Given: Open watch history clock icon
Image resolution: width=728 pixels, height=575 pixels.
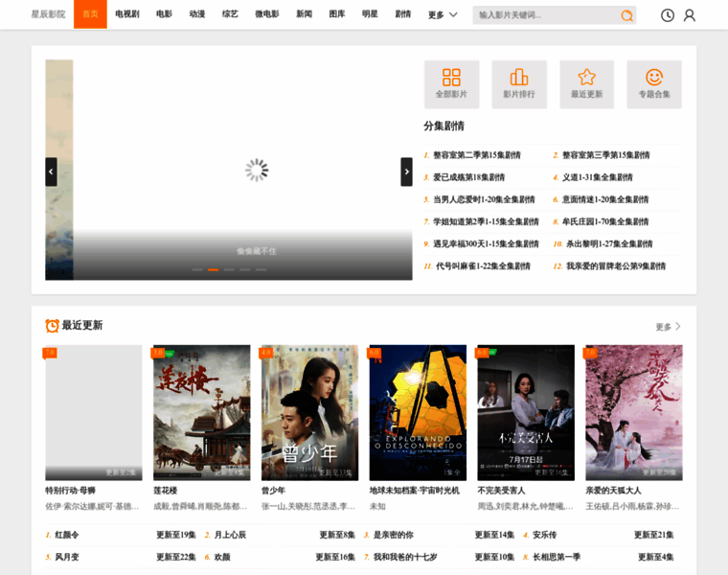Looking at the screenshot, I should click(x=668, y=15).
